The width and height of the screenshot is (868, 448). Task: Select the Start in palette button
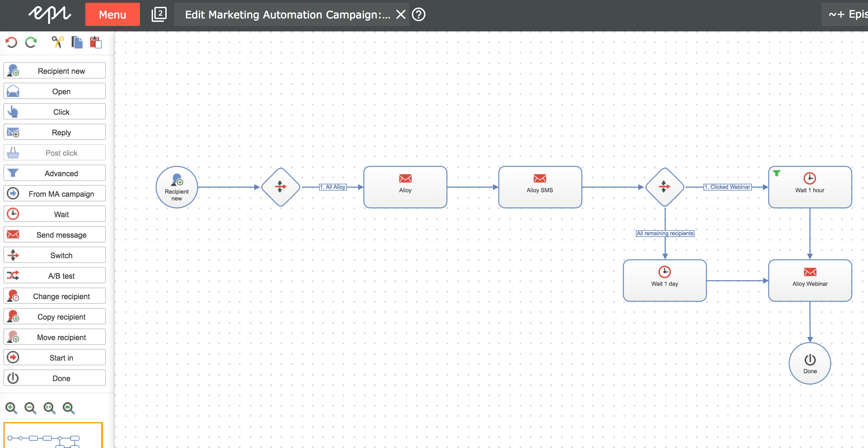pyautogui.click(x=55, y=358)
